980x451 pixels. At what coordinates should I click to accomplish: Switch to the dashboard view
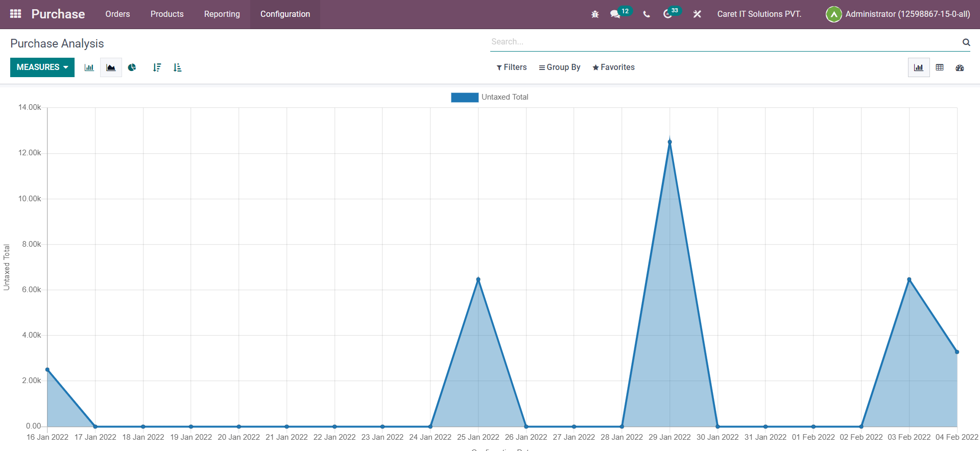(x=960, y=67)
